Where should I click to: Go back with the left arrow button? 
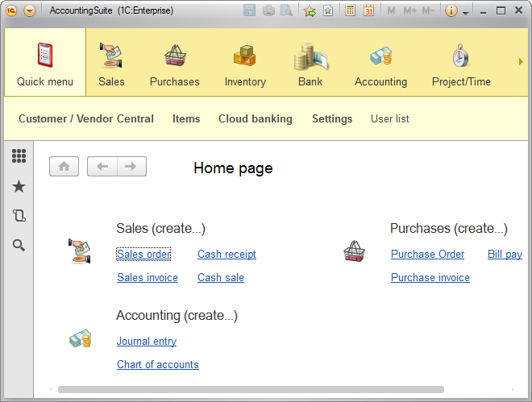click(102, 167)
